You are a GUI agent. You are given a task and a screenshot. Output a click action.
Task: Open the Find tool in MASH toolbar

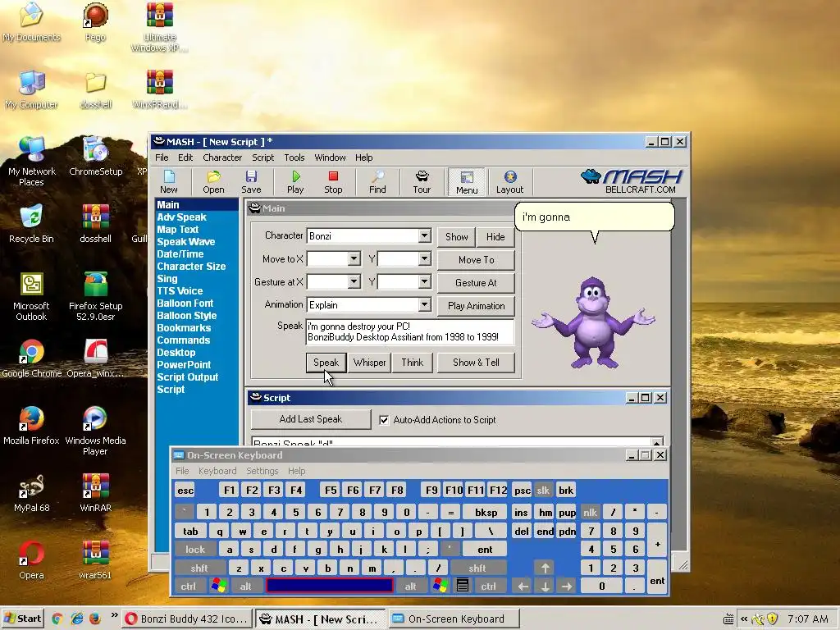coord(377,181)
